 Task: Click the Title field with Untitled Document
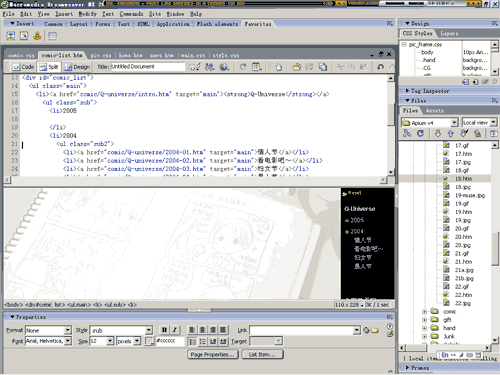click(x=148, y=67)
